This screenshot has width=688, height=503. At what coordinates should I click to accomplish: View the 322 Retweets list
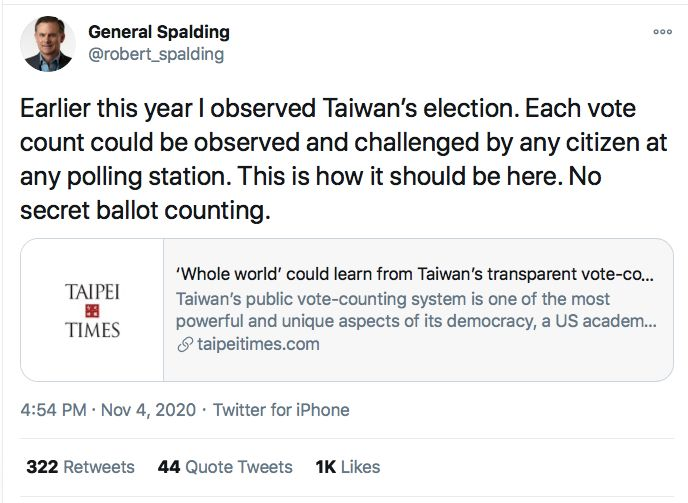[80, 467]
